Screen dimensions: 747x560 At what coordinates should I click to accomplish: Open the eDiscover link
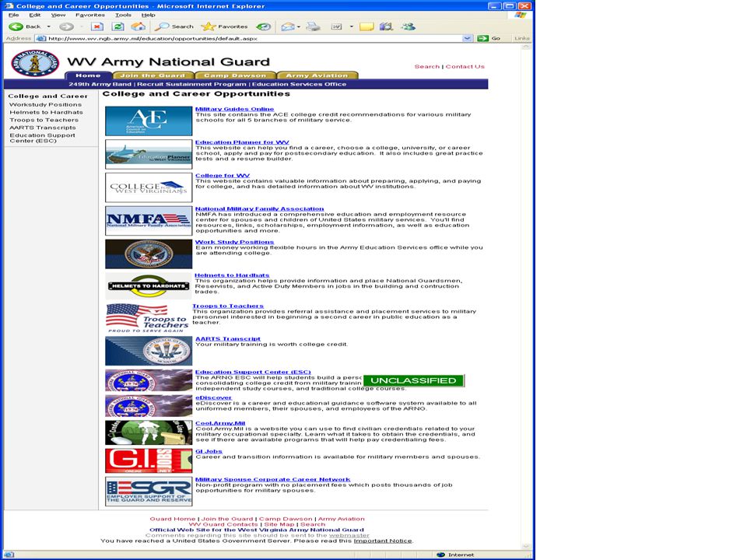pos(213,397)
